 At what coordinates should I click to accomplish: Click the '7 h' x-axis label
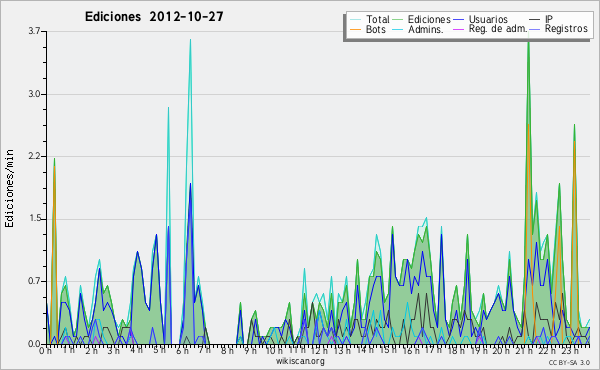(x=204, y=350)
